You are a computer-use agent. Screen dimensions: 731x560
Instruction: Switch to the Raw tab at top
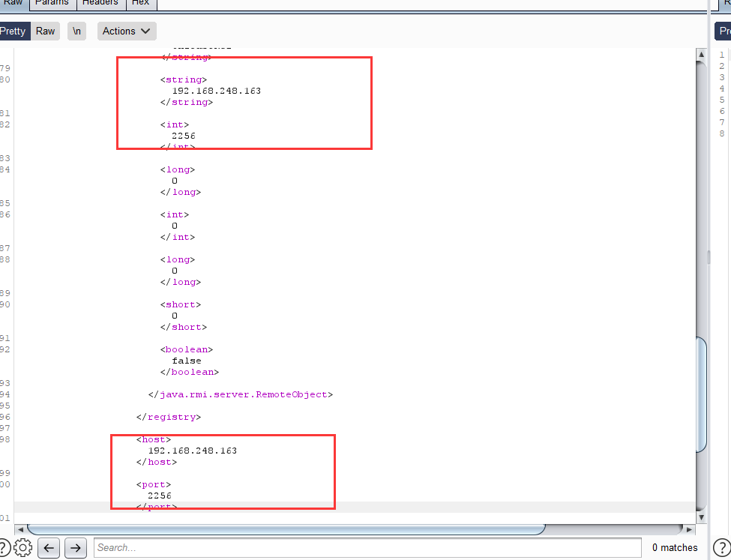(x=14, y=4)
